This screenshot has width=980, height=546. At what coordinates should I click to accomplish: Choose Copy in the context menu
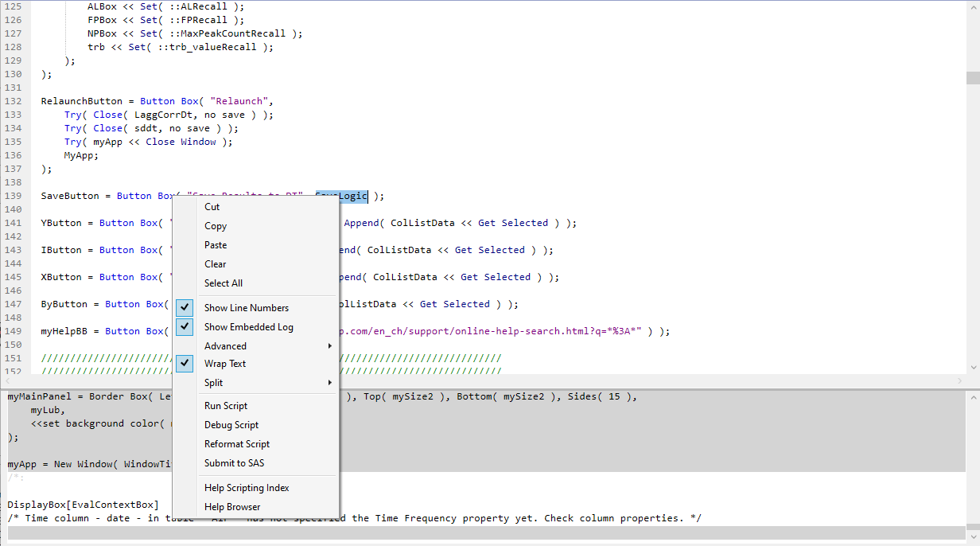(x=215, y=225)
